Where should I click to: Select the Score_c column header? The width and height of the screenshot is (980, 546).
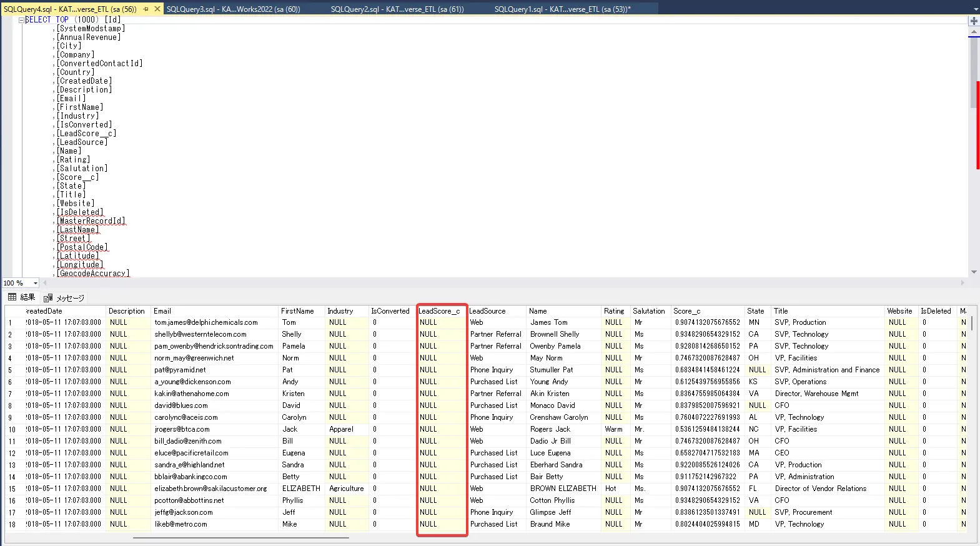point(708,311)
